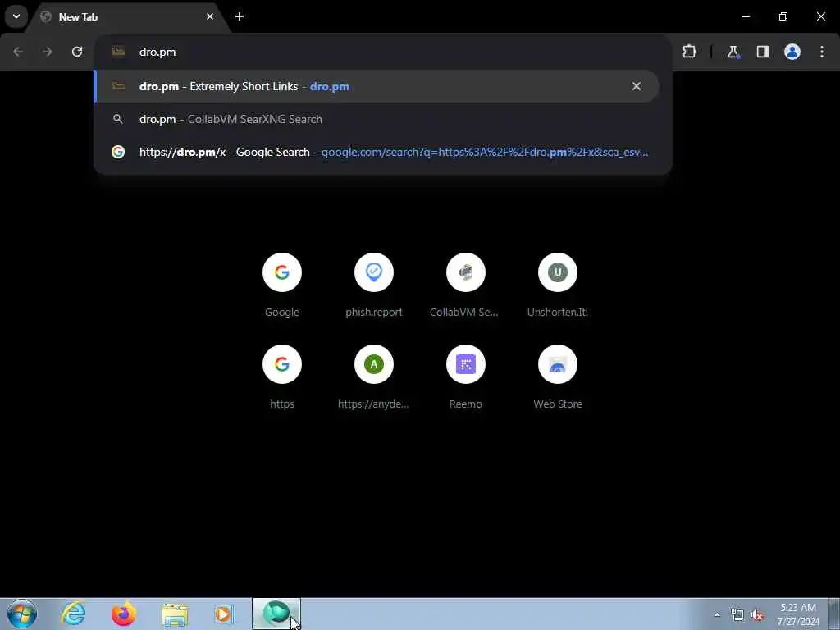This screenshot has height=630, width=840.
Task: Click the clock showing 5:23 AM
Action: click(798, 614)
